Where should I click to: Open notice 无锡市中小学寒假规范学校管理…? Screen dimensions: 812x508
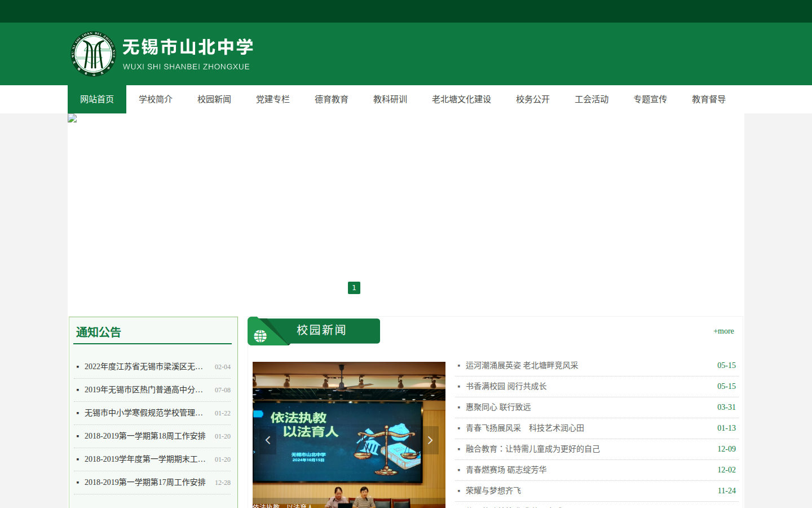(144, 413)
